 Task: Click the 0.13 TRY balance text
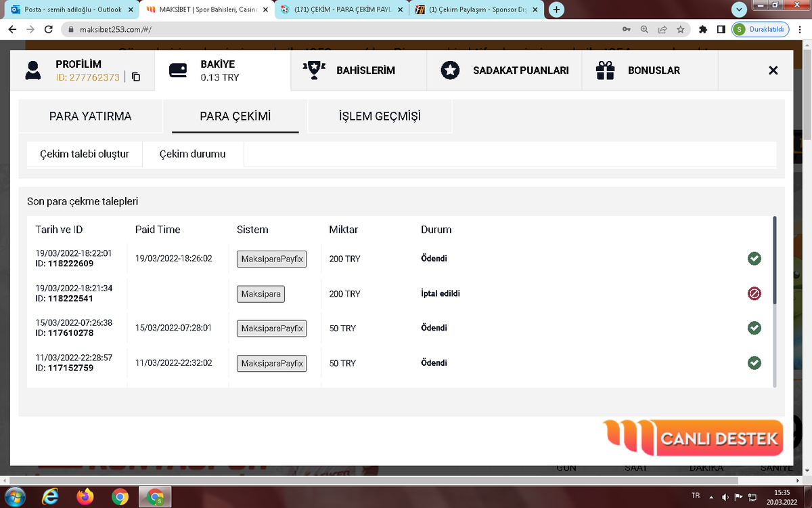coord(220,77)
